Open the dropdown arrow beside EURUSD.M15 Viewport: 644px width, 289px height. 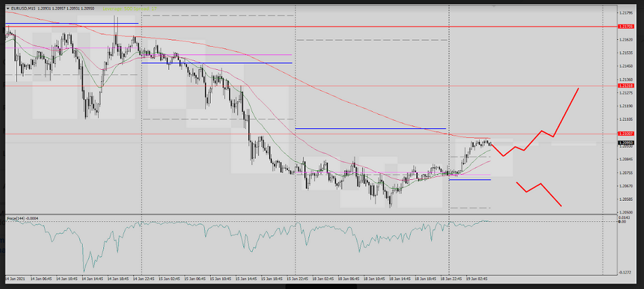(x=7, y=7)
